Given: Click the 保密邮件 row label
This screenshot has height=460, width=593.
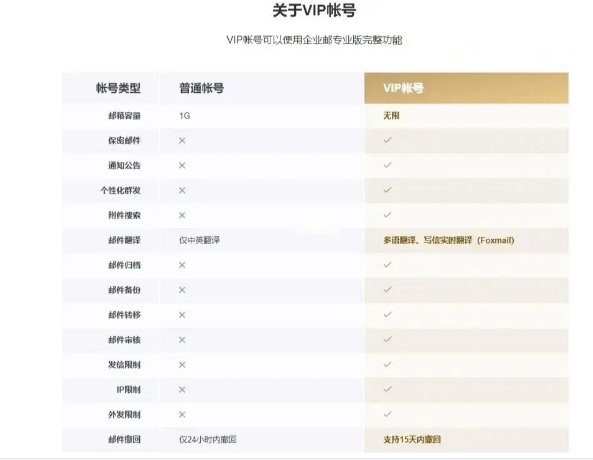Looking at the screenshot, I should tap(124, 141).
